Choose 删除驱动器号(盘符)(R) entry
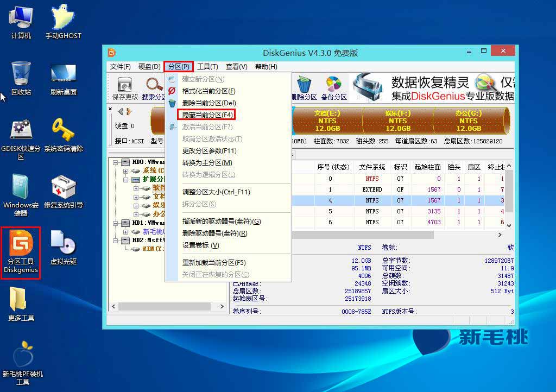 [229, 233]
